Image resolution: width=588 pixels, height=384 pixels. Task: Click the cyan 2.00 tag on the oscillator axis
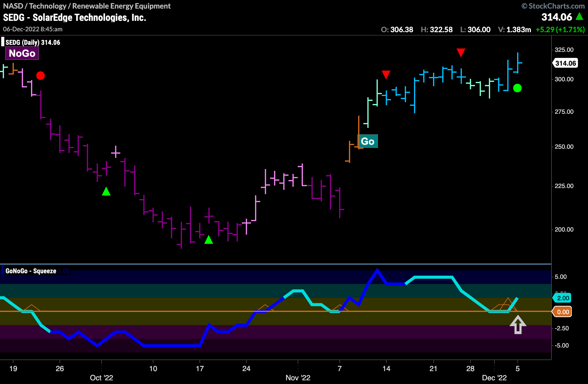point(563,298)
